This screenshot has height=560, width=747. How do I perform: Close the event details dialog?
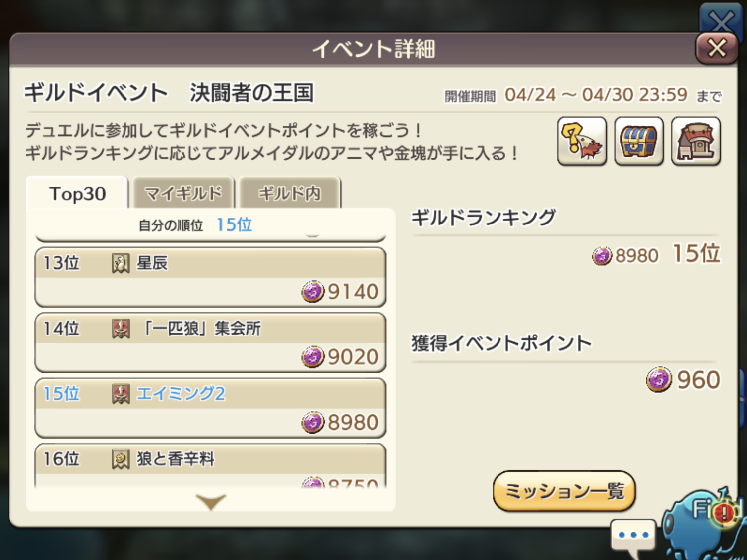tap(716, 49)
